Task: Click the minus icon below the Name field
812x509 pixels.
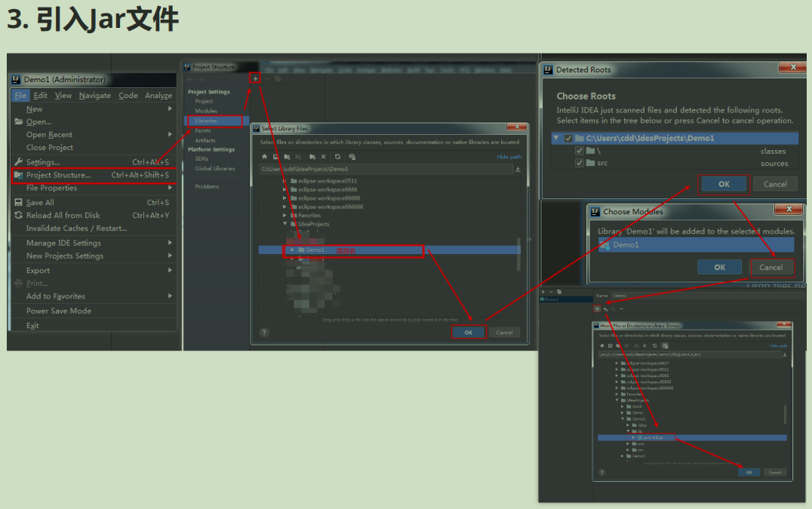Action: pos(621,309)
